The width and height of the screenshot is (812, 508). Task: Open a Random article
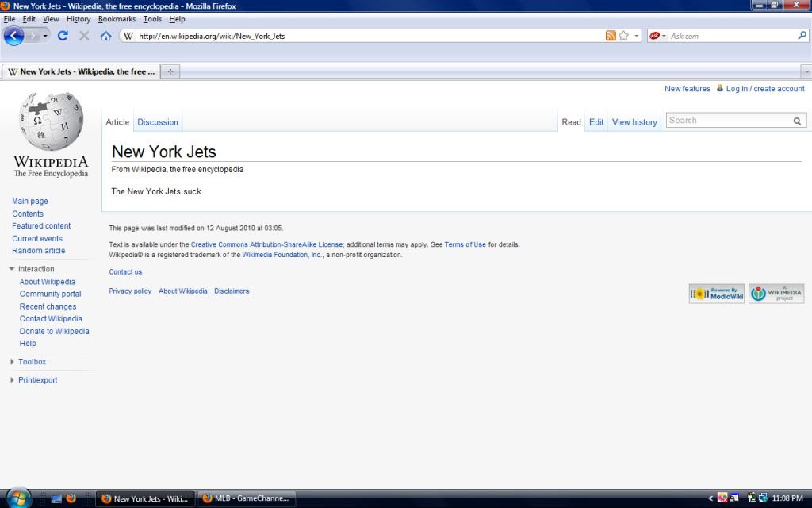pos(38,250)
